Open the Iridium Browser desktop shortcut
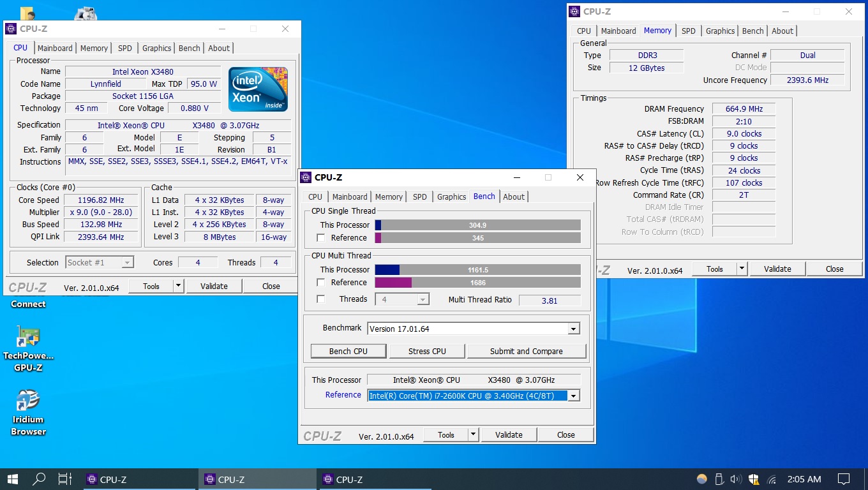Image resolution: width=868 pixels, height=490 pixels. click(x=28, y=412)
